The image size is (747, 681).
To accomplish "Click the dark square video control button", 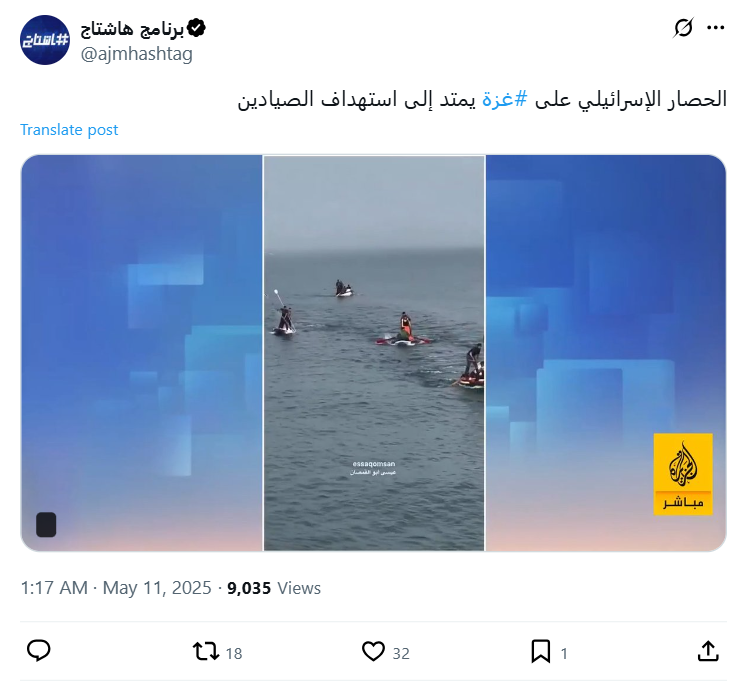I will (46, 525).
